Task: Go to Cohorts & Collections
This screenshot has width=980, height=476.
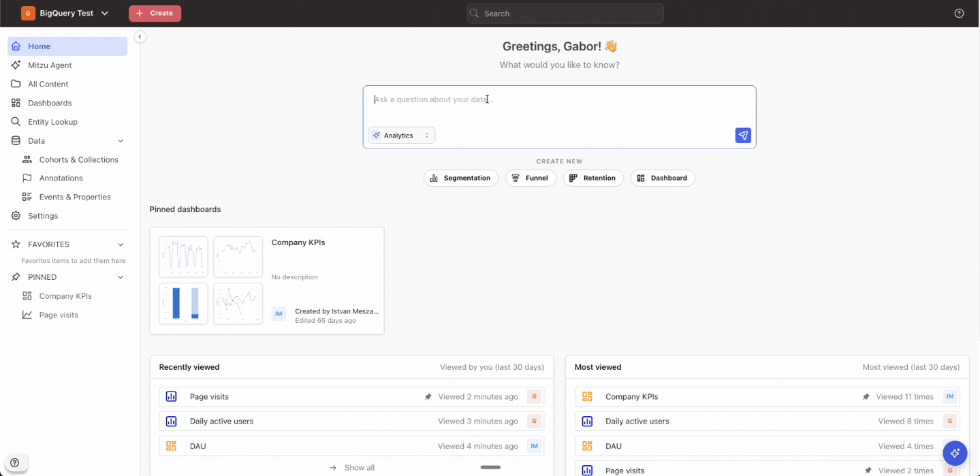Action: pos(78,159)
